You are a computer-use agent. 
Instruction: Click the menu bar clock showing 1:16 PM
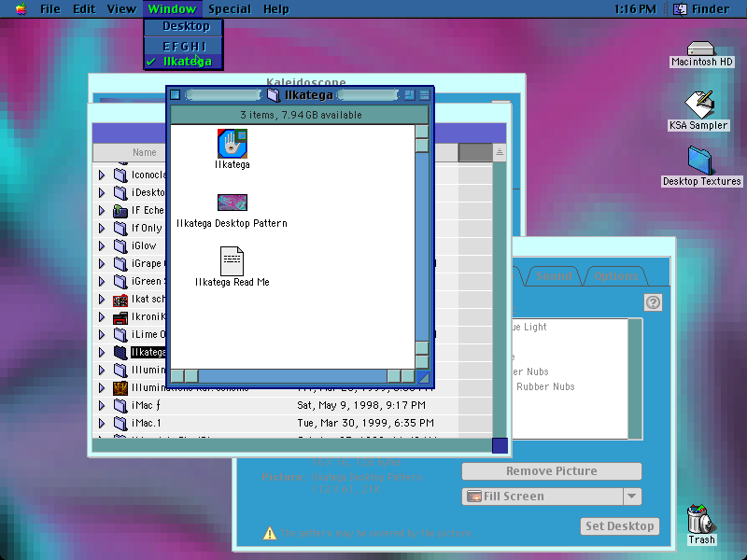pyautogui.click(x=635, y=9)
